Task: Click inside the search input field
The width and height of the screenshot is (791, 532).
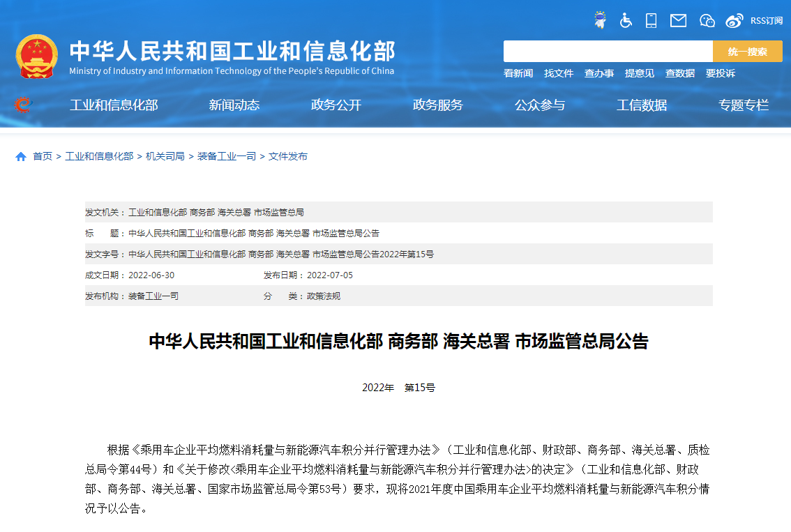Action: (x=607, y=51)
